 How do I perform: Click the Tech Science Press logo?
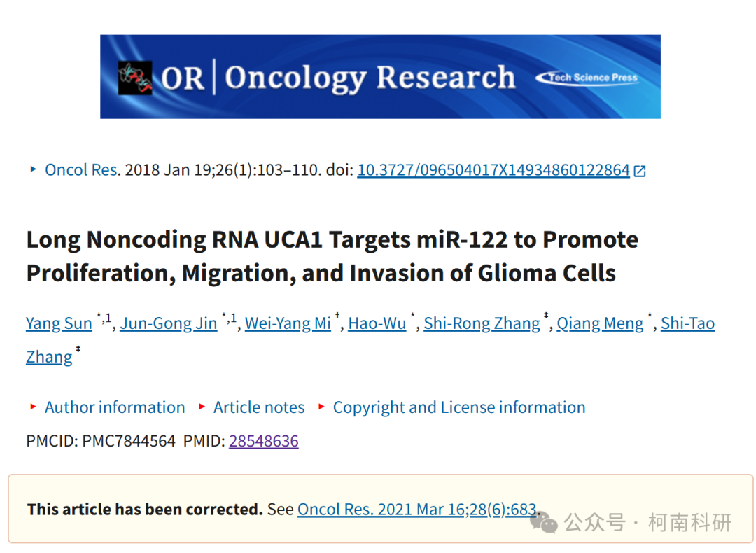(587, 78)
